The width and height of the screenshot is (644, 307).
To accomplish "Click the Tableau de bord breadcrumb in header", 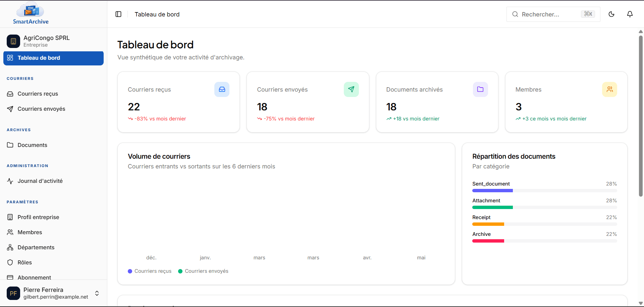I will point(157,14).
